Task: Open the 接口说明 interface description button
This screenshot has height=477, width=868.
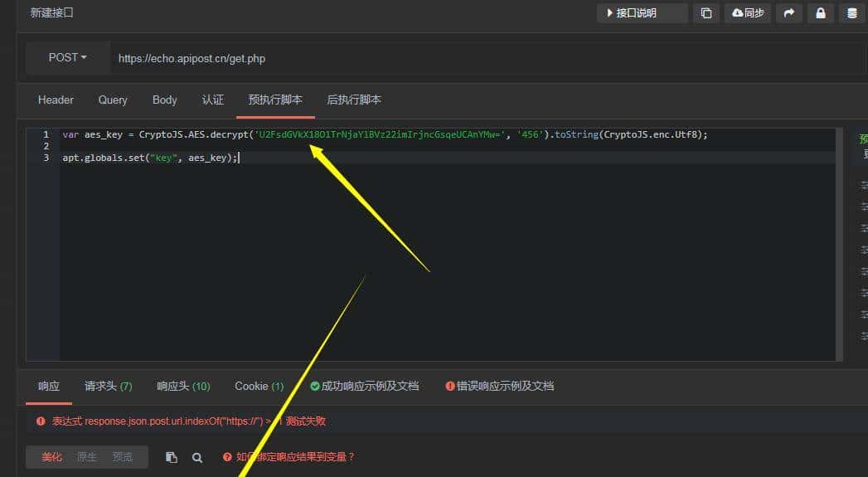Action: 642,12
